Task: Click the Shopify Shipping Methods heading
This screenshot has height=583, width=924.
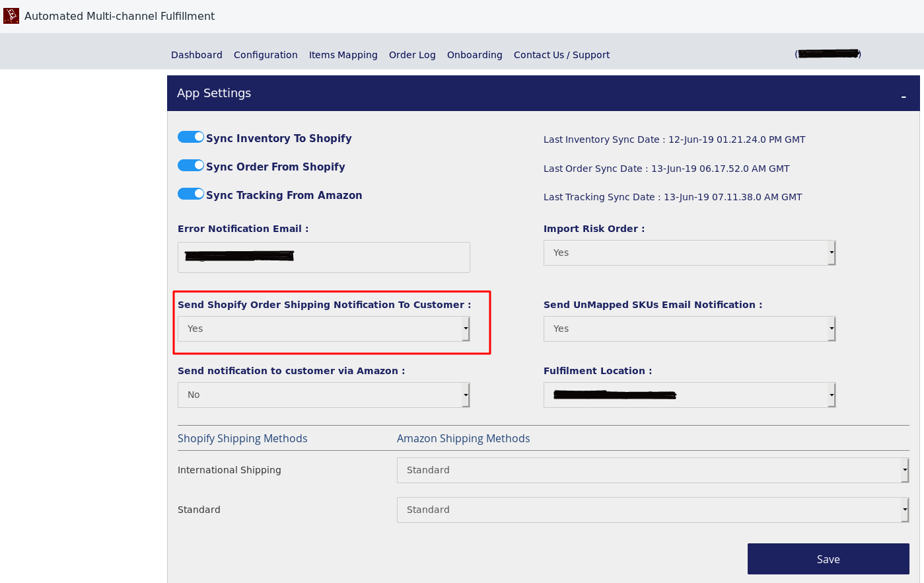Action: 242,438
